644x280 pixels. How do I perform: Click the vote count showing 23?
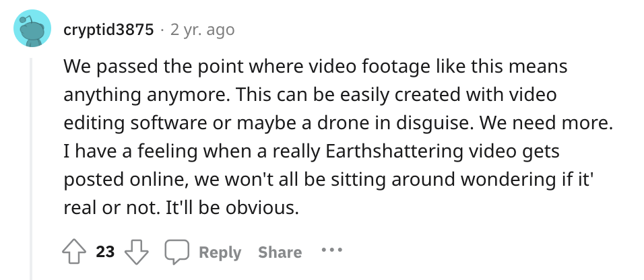point(105,252)
